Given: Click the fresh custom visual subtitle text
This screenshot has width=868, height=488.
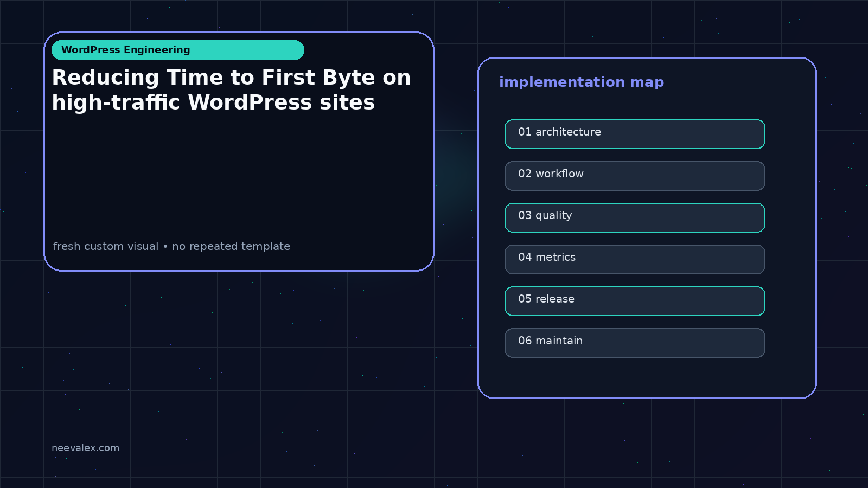Looking at the screenshot, I should 171,246.
